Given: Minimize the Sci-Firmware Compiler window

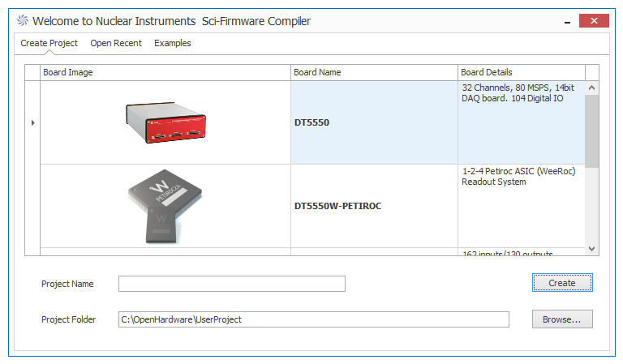Looking at the screenshot, I should point(567,21).
